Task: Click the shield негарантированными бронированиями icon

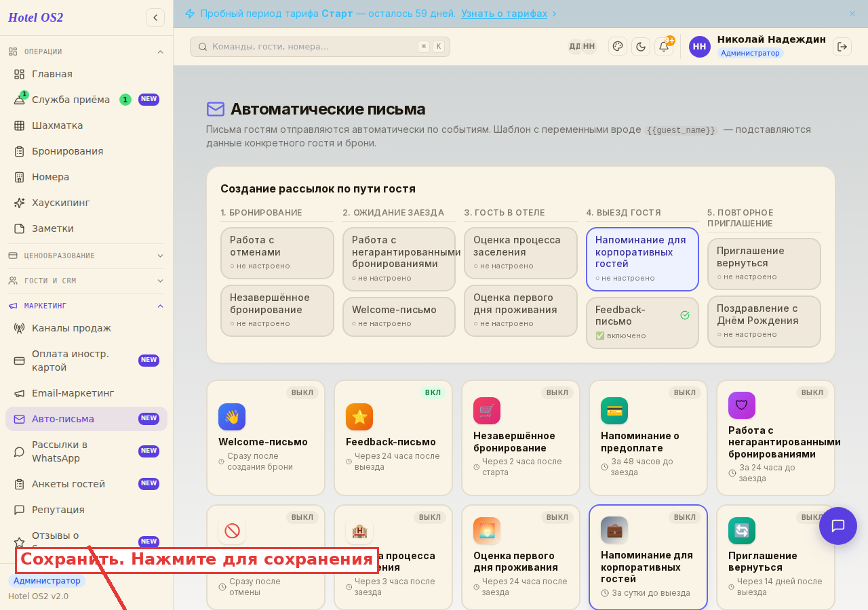Action: tap(742, 405)
